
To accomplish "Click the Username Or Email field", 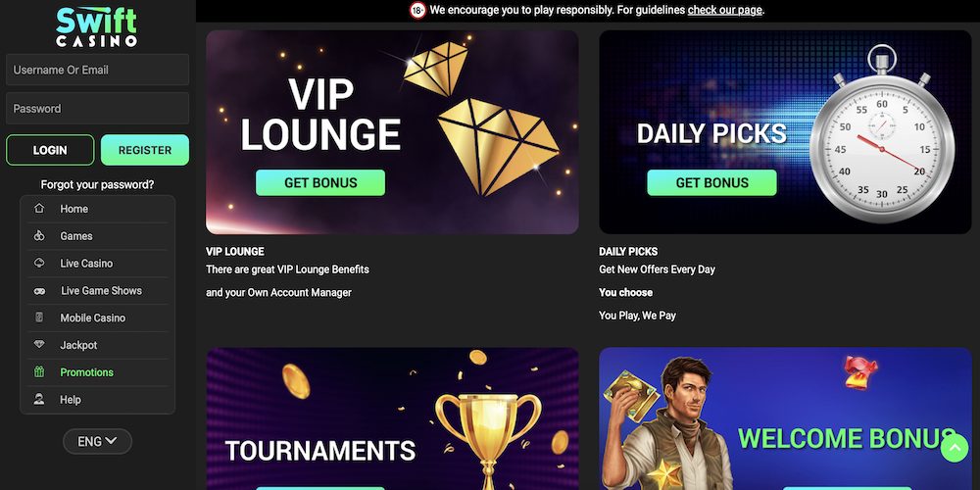I will [97, 70].
